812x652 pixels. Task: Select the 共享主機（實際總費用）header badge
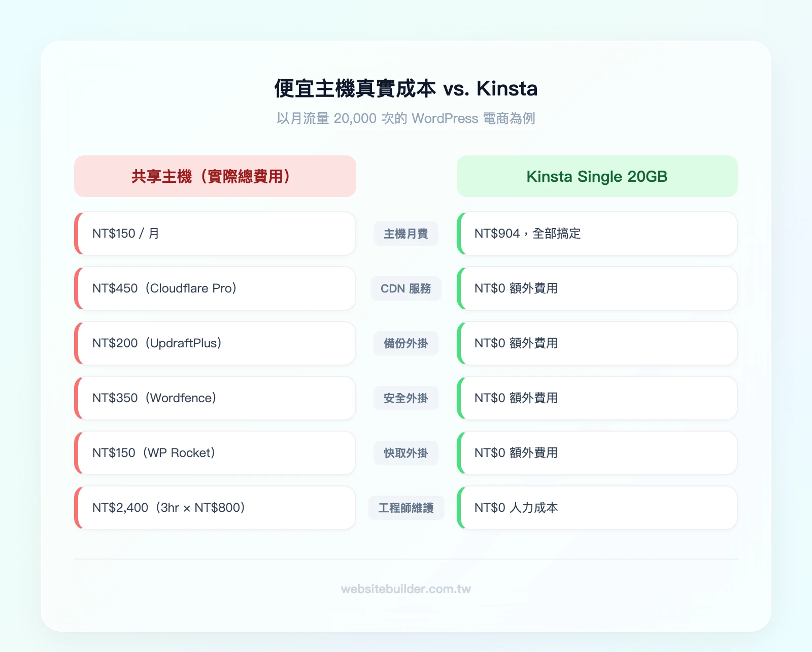215,176
